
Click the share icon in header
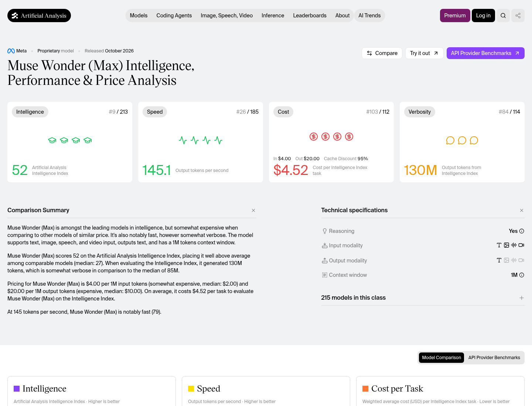click(x=518, y=16)
